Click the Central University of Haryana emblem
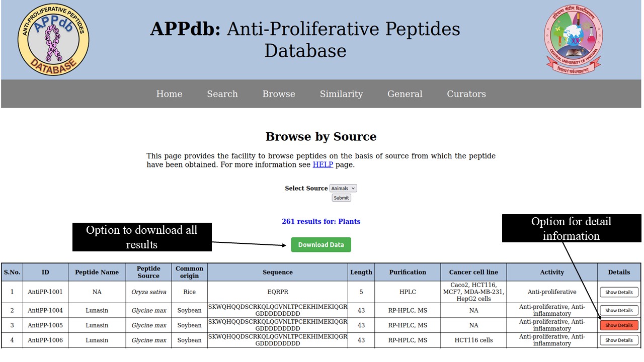Screen dimensions: 644x362 pos(573,39)
